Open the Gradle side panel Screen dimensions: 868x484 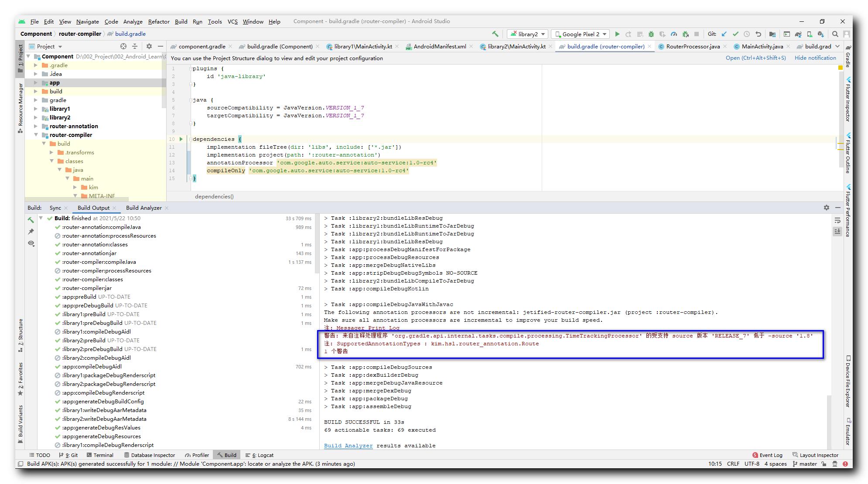(848, 56)
